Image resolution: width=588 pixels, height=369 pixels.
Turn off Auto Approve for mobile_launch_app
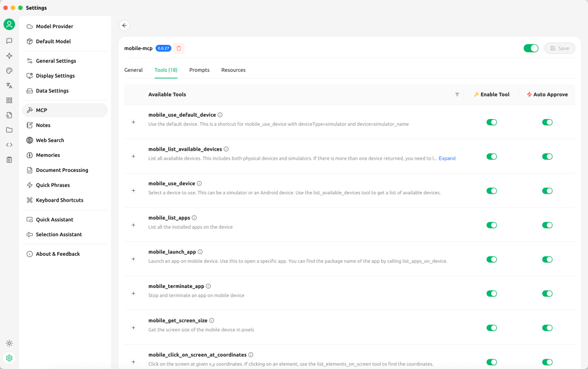point(547,259)
